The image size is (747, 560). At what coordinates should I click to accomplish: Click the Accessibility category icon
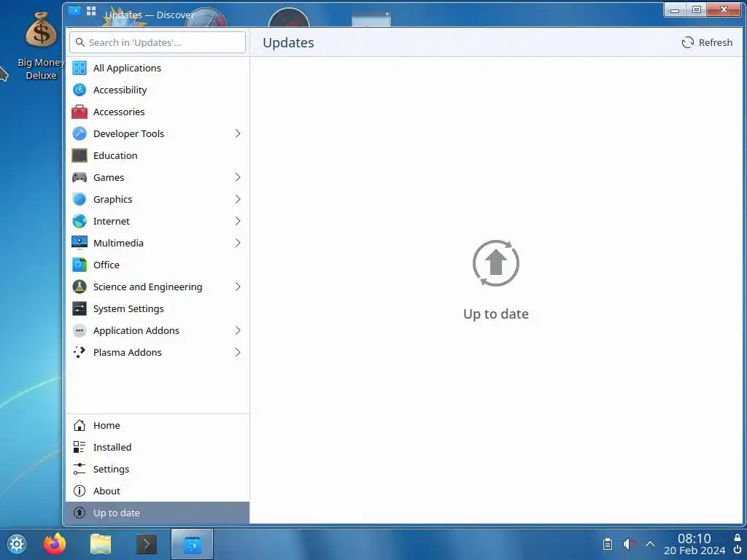(x=80, y=90)
